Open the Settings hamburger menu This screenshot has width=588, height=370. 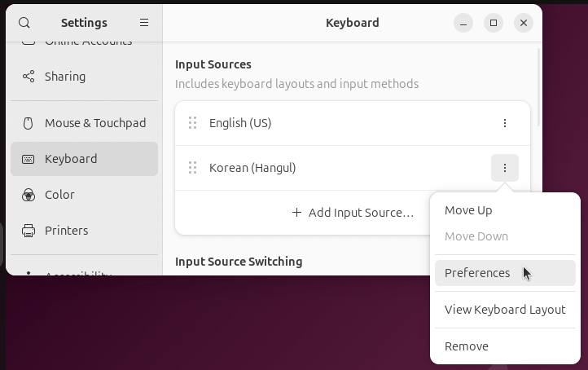144,23
